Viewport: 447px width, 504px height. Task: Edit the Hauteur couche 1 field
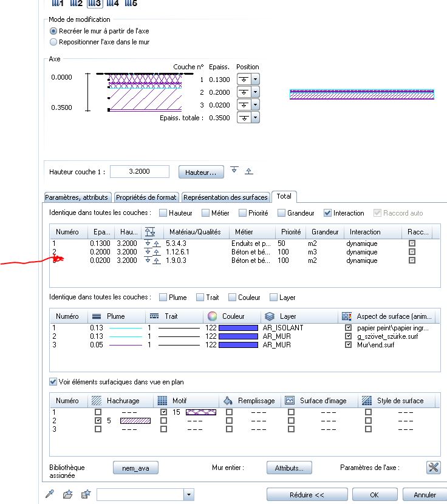tap(140, 171)
